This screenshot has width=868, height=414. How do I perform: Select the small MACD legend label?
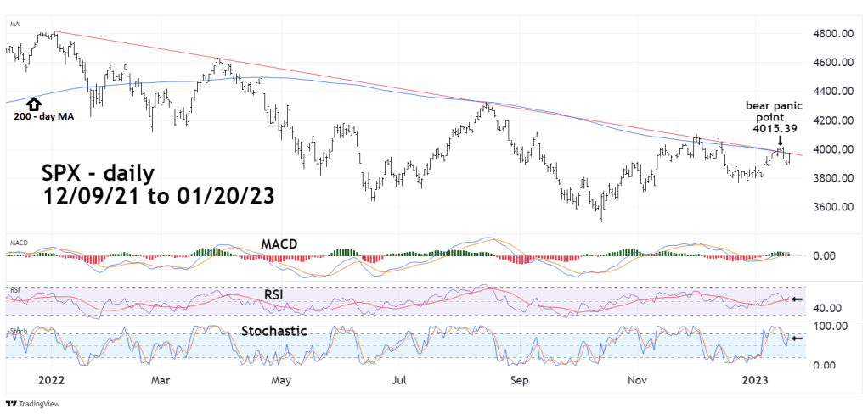[x=18, y=243]
